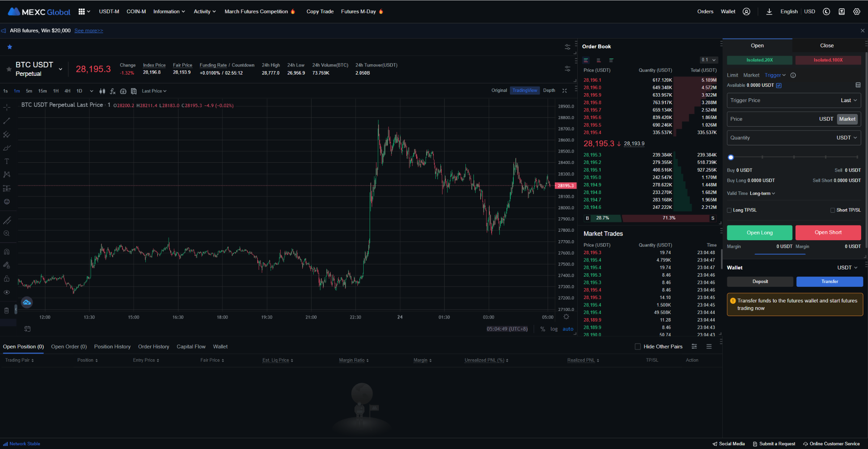The width and height of the screenshot is (868, 449).
Task: Open the Last Price dropdown on the chart toolbar
Action: coord(154,91)
